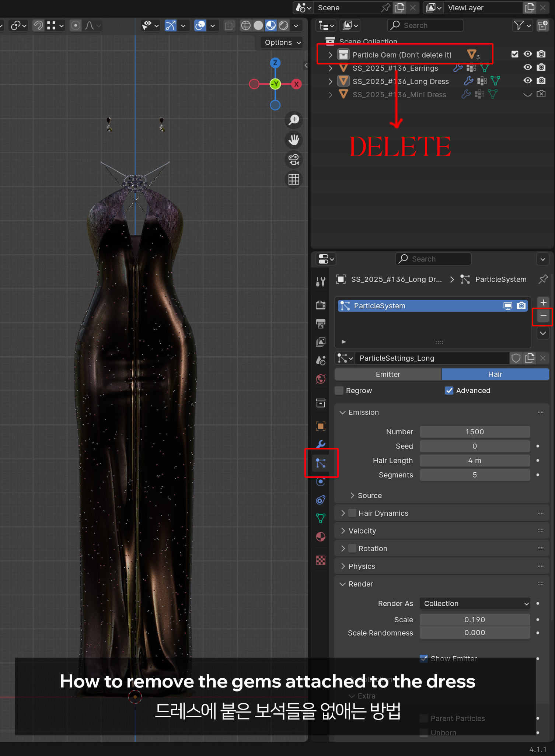Select wireframe viewport shading
555x756 pixels.
click(246, 25)
